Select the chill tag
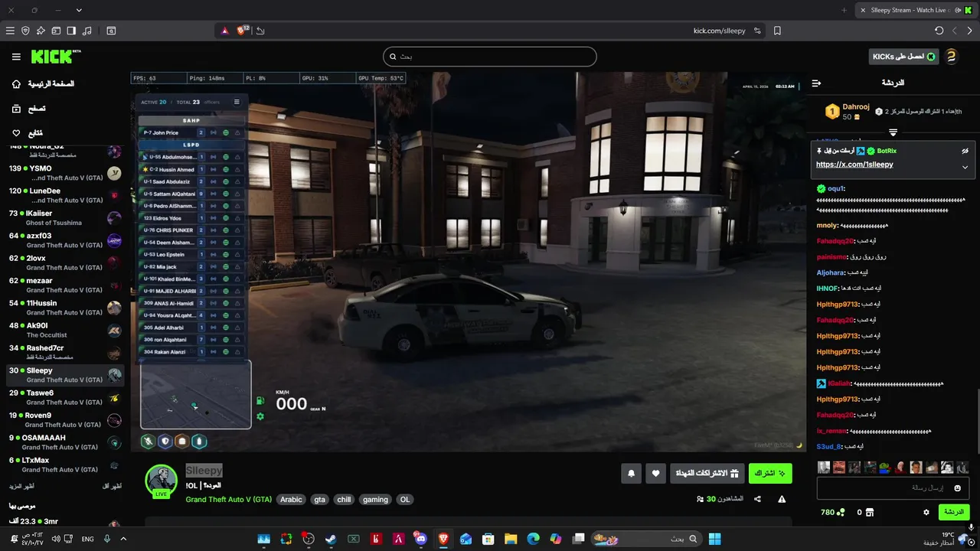The image size is (980, 551). pos(344,500)
